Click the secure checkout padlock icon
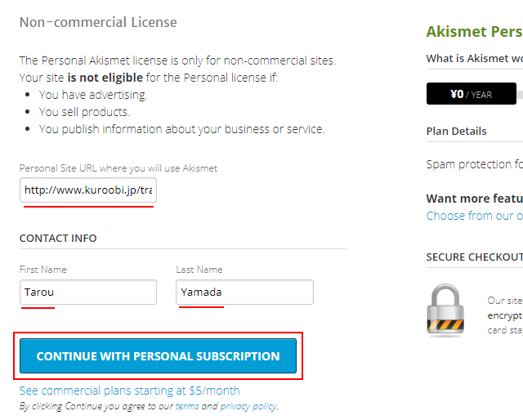Screen dimensions: 523x420 (x=448, y=310)
